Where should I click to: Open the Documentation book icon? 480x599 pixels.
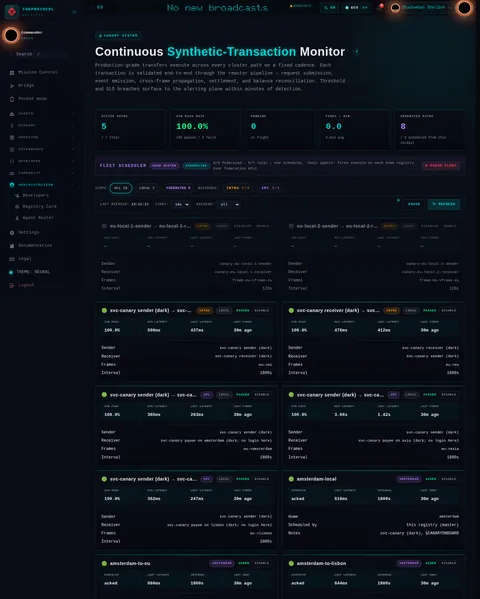(12, 246)
